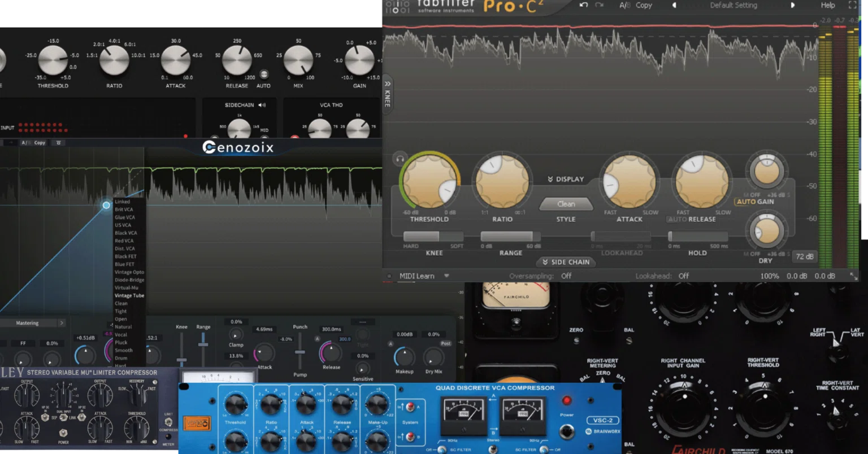Click the 100% output level in Pro-C2
Screen dimensions: 868x454
769,276
